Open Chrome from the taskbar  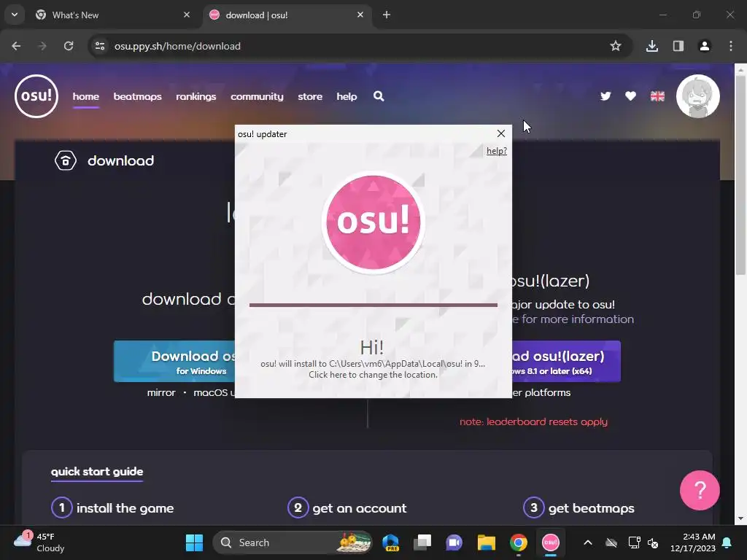tap(519, 542)
